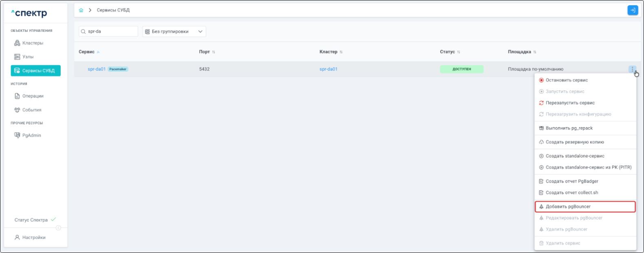Select Перезапустить сервис menu entry
The height and width of the screenshot is (253, 644).
click(570, 103)
